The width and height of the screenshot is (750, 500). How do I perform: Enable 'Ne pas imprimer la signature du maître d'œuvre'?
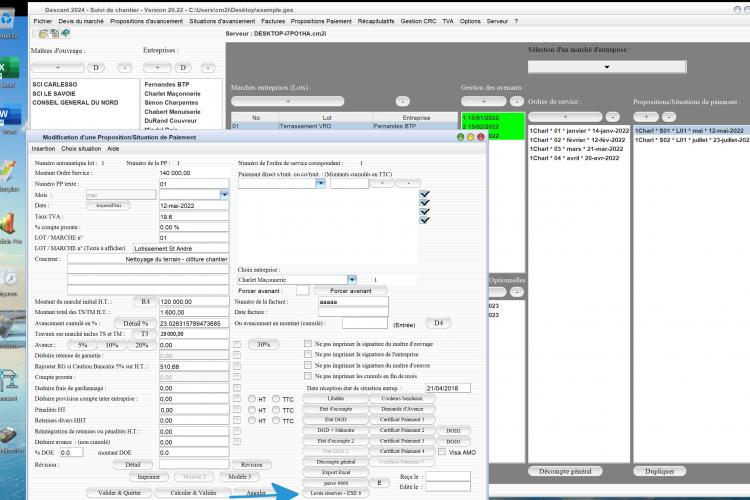[x=308, y=365]
